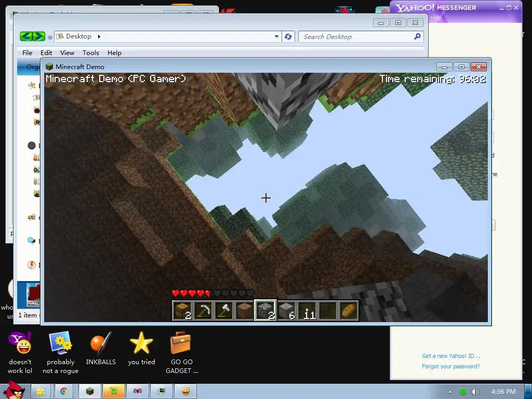This screenshot has height=399, width=532.
Task: Click the Explorer search magnifier icon
Action: (417, 36)
